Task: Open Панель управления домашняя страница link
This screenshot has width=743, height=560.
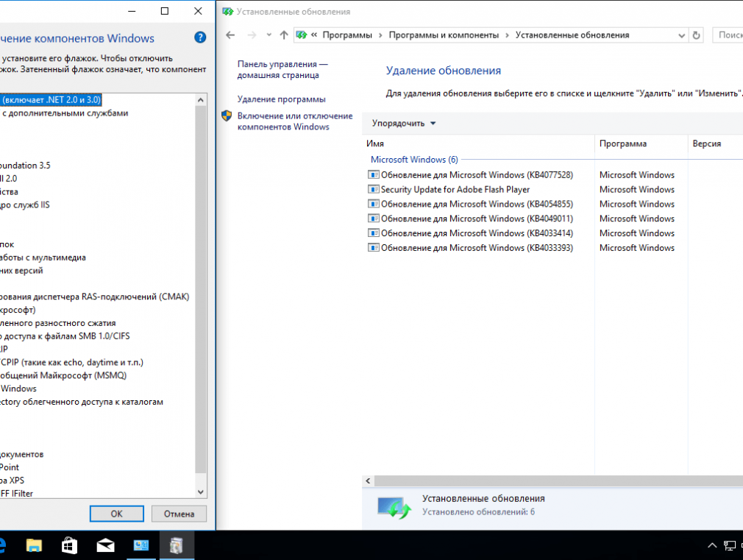Action: [x=282, y=69]
